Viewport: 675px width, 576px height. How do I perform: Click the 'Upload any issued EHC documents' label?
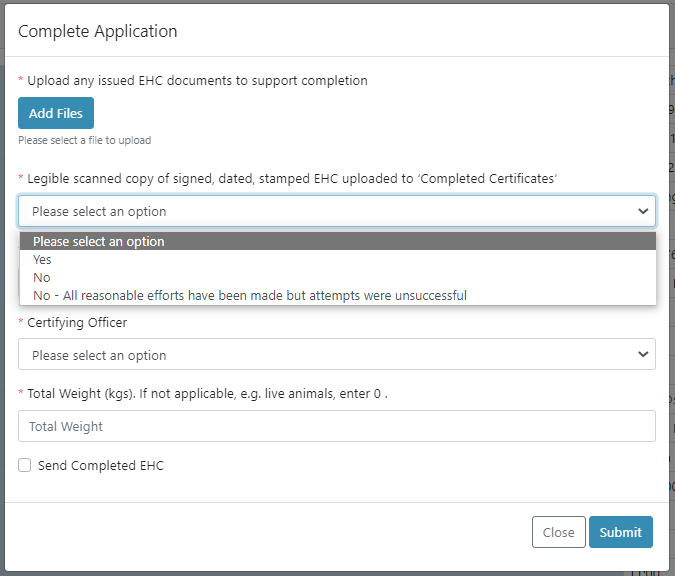[x=197, y=81]
